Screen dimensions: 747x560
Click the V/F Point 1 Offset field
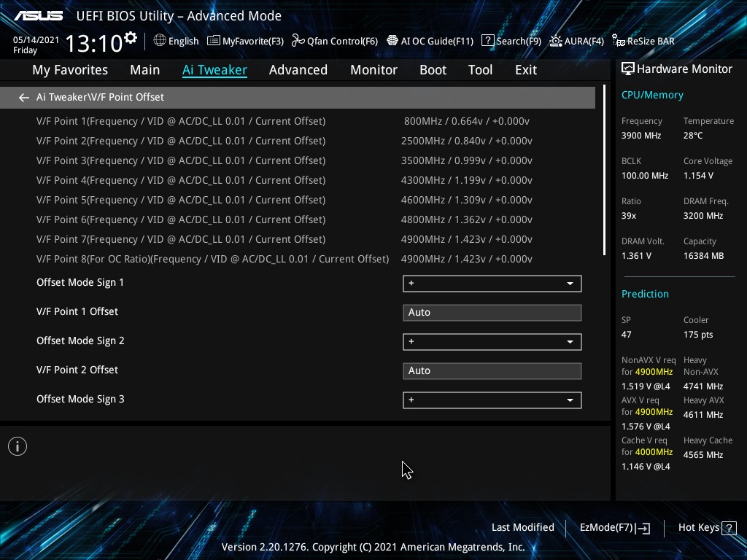pyautogui.click(x=492, y=312)
